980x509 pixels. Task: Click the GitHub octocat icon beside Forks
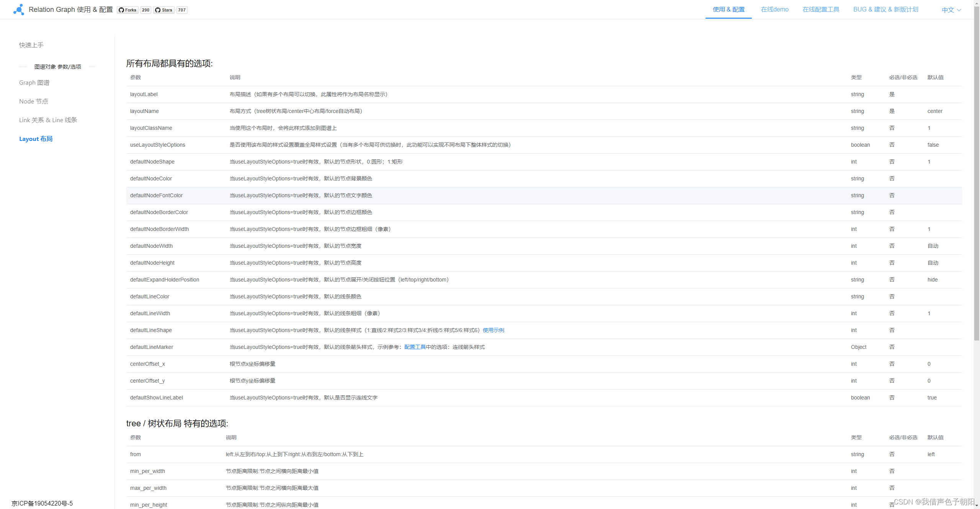tap(121, 10)
